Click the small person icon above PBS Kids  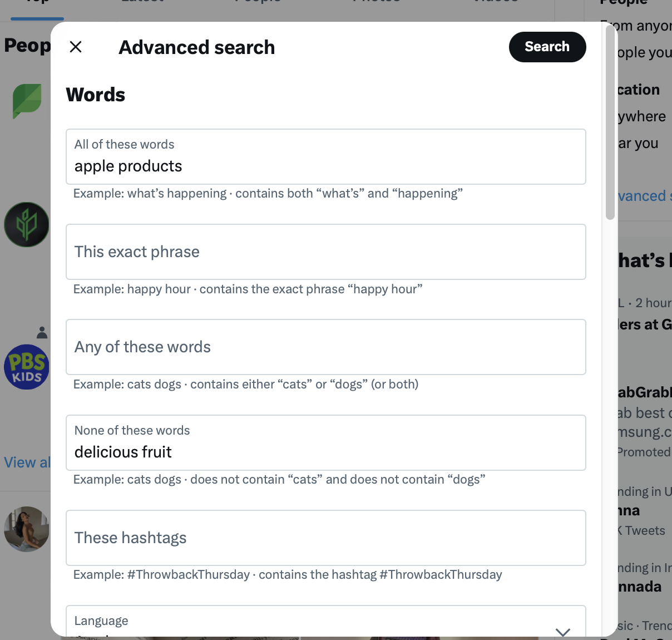(42, 333)
